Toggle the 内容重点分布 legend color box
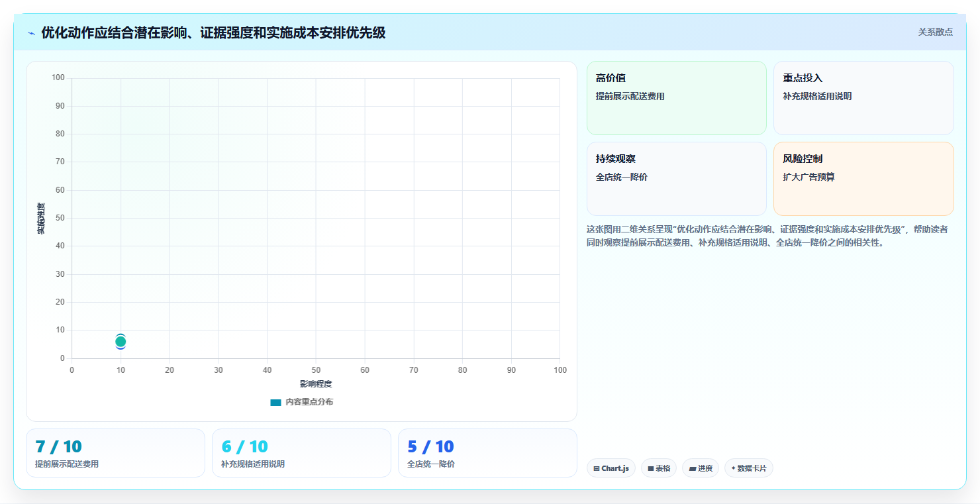 [x=275, y=402]
